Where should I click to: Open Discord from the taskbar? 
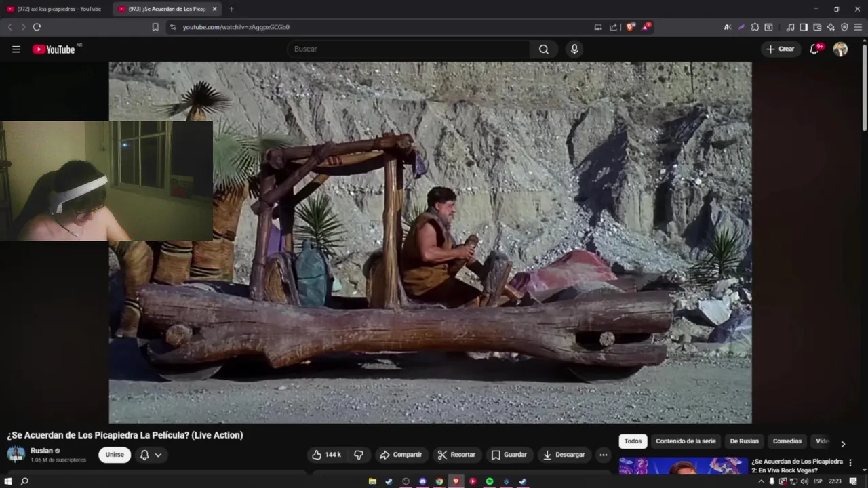coord(422,481)
